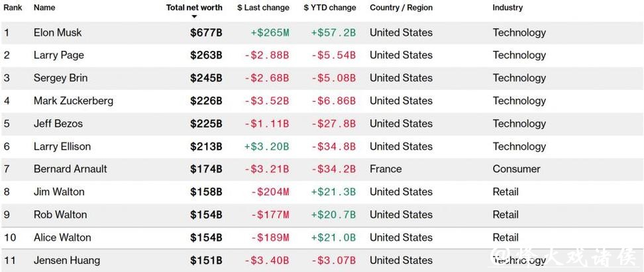This screenshot has height=272, width=644.
Task: Select the Rob Walton row name
Action: pyautogui.click(x=60, y=214)
